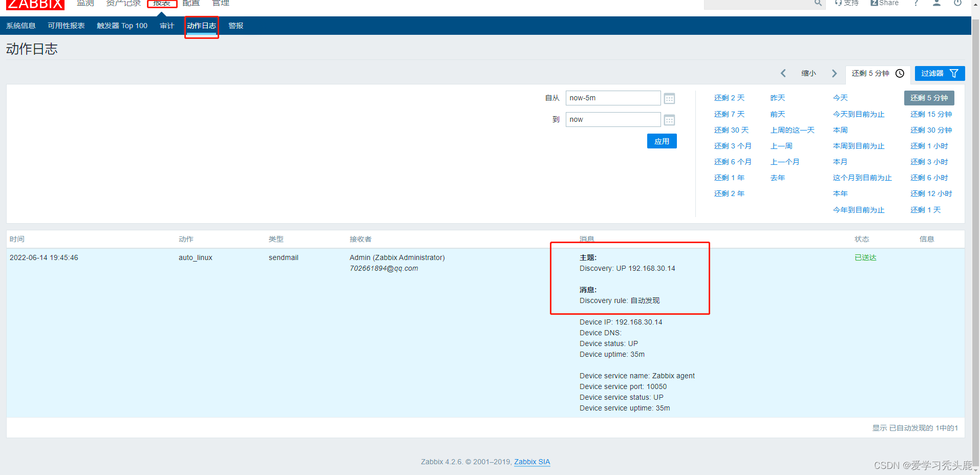Click the 到 now input field
980x475 pixels.
(x=613, y=119)
